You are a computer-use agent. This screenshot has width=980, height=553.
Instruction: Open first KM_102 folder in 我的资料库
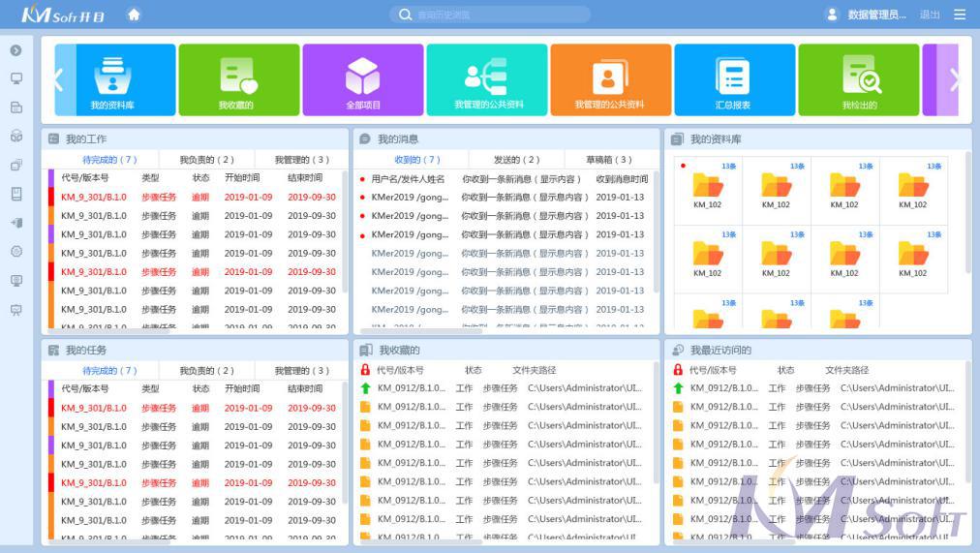coord(708,189)
